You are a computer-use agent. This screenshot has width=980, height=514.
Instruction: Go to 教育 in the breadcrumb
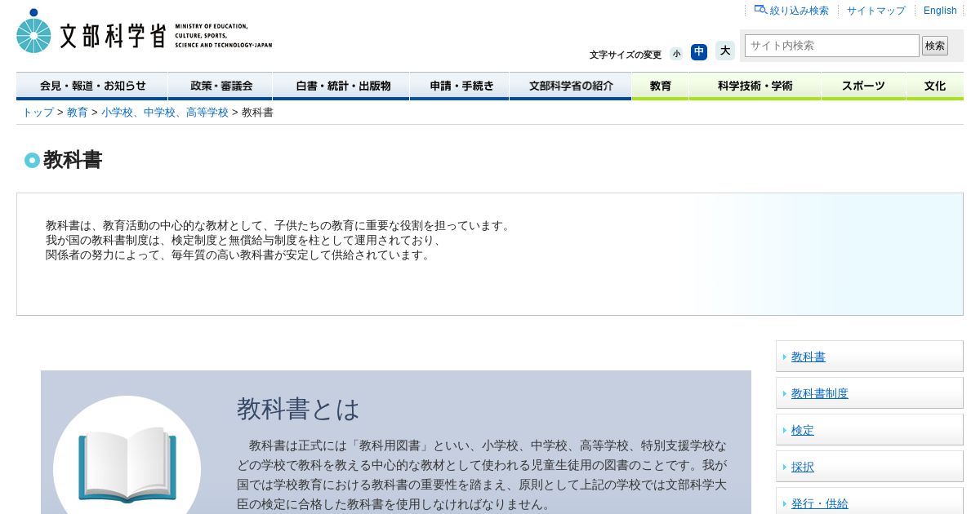pyautogui.click(x=78, y=113)
